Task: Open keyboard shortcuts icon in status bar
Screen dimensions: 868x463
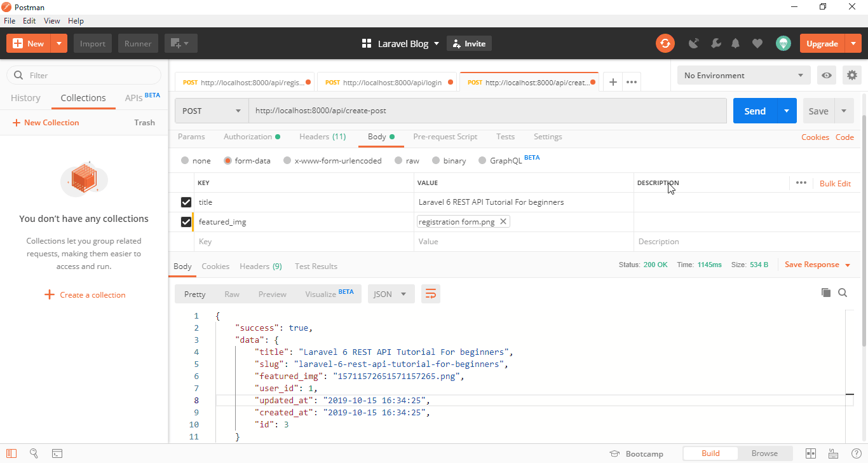Action: click(x=834, y=453)
